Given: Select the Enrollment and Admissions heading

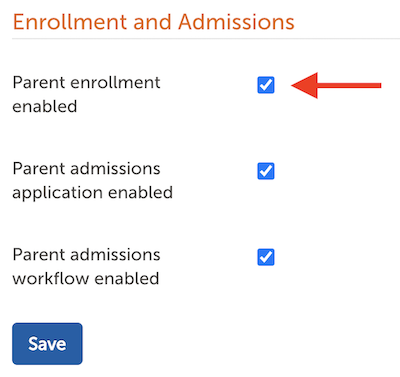Looking at the screenshot, I should click(x=154, y=22).
